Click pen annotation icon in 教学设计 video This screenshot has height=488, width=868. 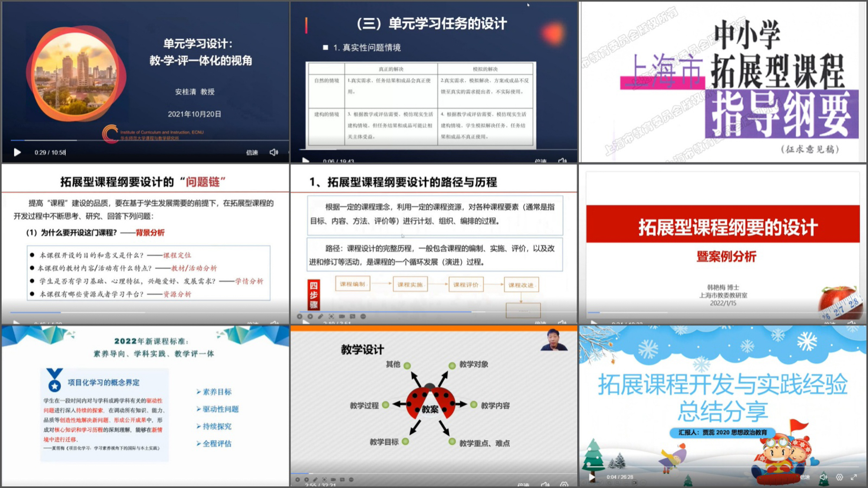pos(316,479)
